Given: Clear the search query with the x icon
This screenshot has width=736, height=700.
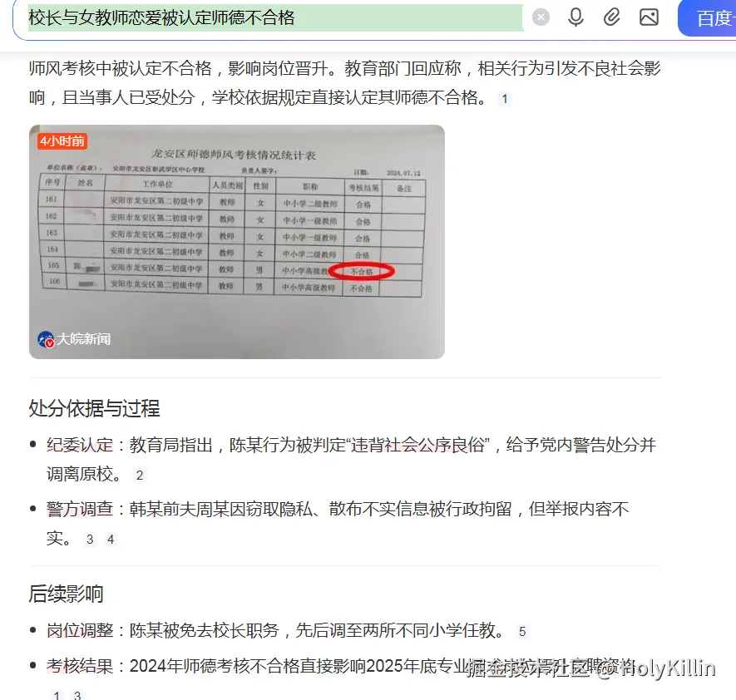Looking at the screenshot, I should coord(541,17).
